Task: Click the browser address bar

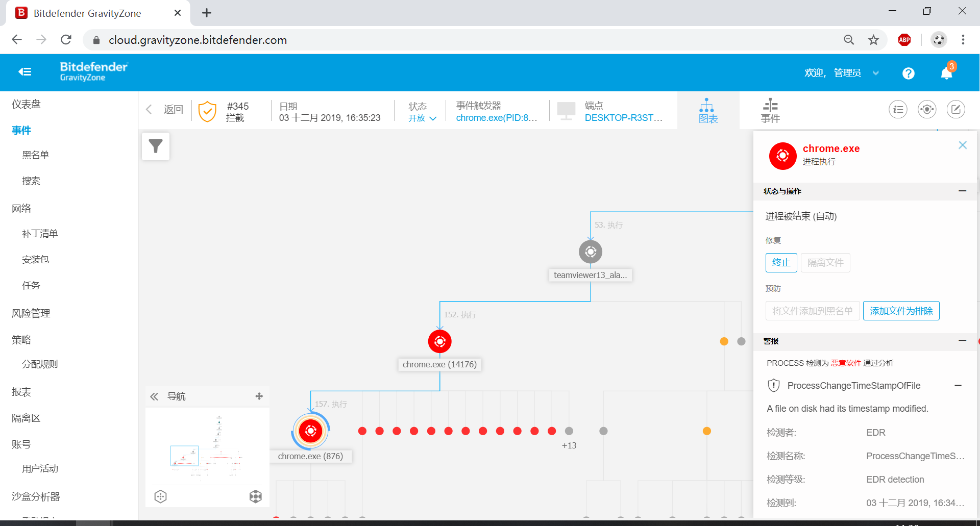Action: click(459, 40)
